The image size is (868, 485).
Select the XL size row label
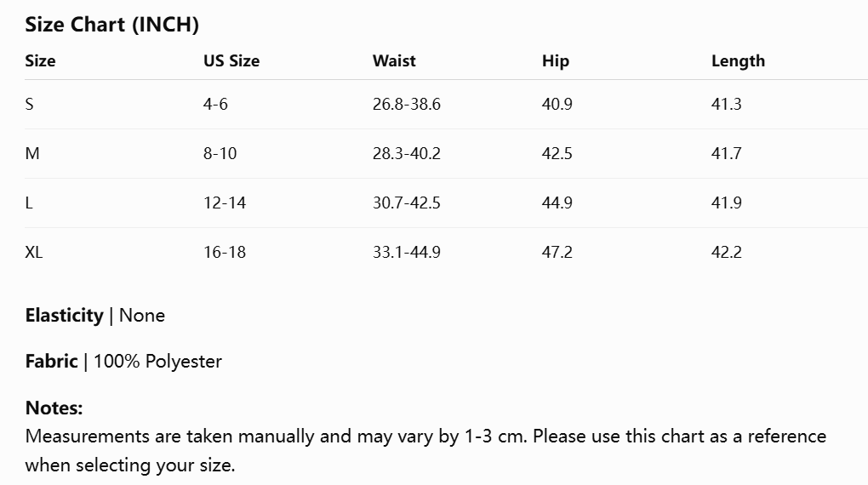(x=34, y=252)
